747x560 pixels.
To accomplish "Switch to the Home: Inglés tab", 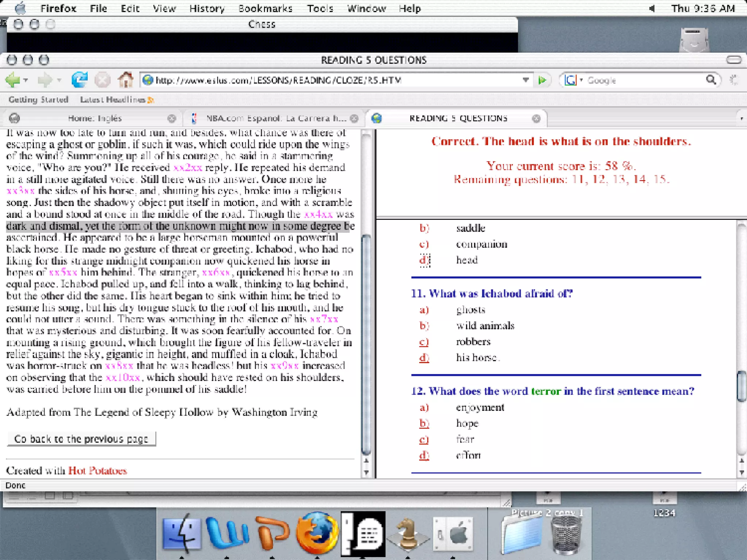I will click(94, 118).
